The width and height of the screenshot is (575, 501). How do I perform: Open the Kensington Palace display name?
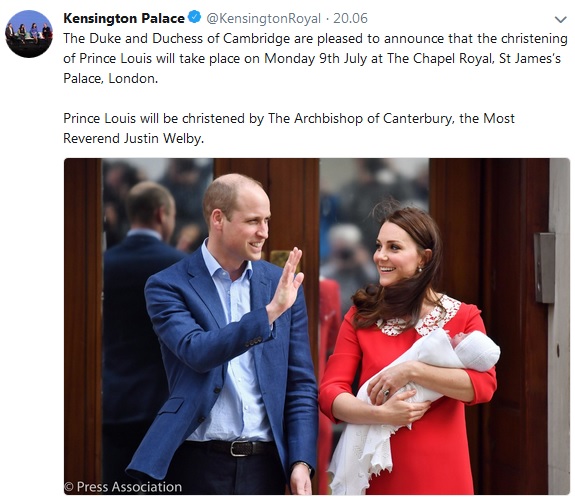124,18
